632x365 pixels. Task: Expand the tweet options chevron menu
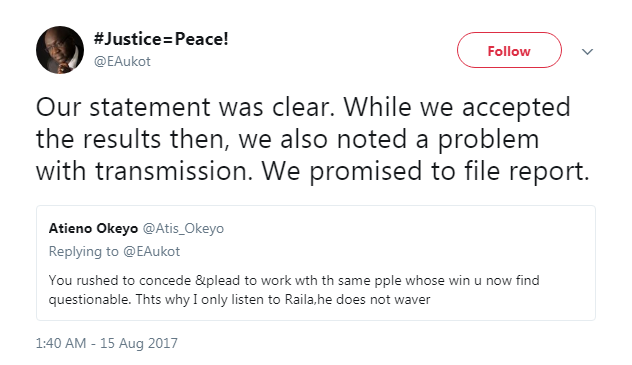(587, 52)
